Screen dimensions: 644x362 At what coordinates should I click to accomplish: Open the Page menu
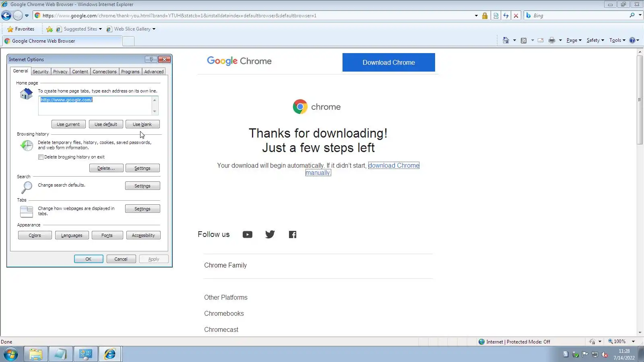[574, 40]
